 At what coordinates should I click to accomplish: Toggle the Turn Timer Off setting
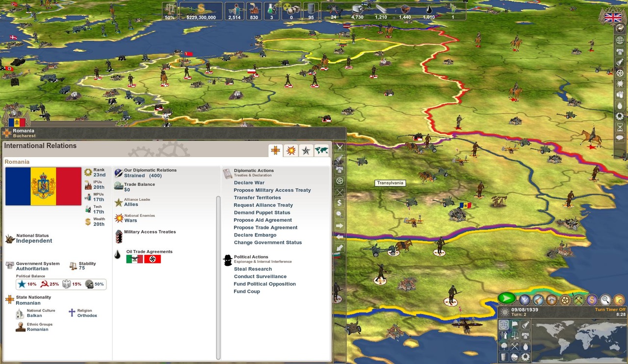(610, 310)
